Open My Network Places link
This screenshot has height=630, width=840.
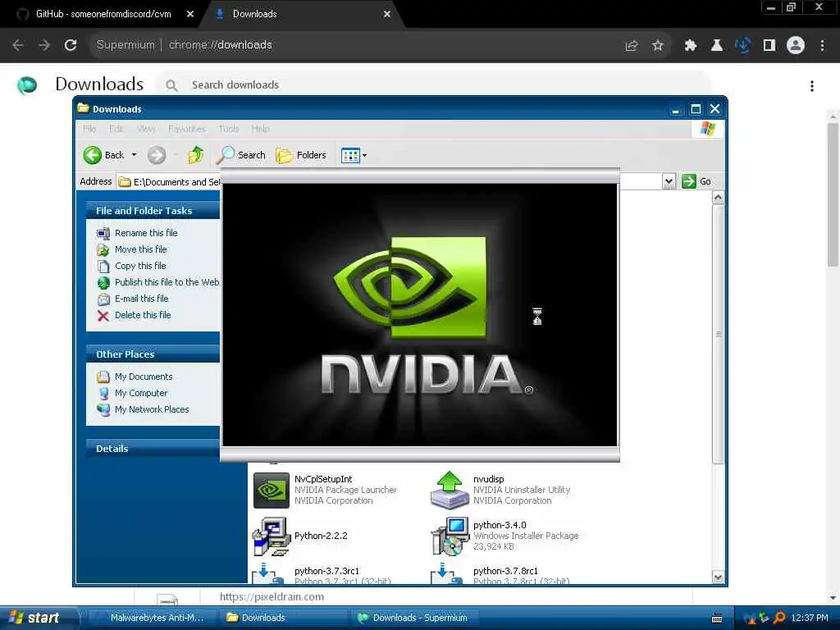pos(152,409)
